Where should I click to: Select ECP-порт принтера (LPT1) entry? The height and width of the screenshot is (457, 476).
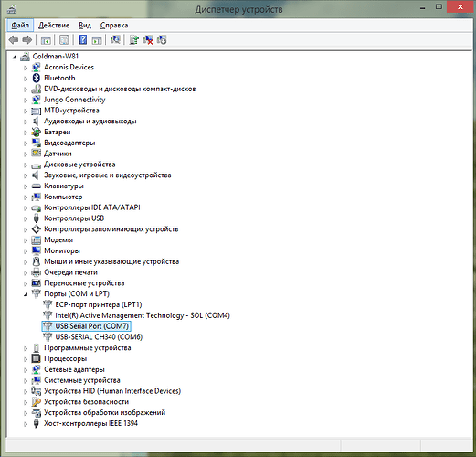coord(99,304)
